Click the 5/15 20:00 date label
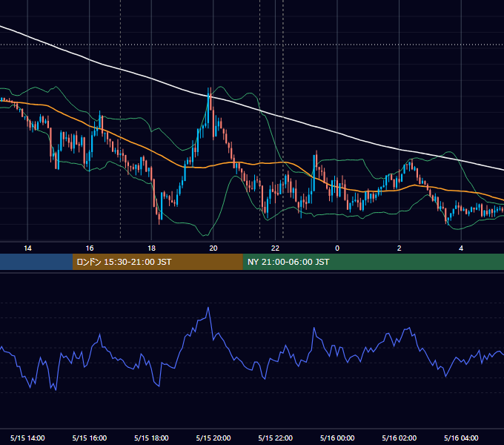 (213, 438)
